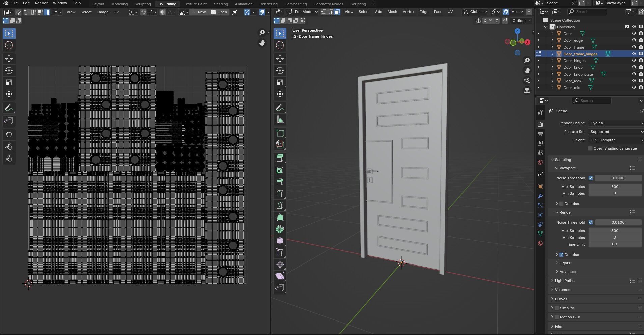Hide the Door_knob object in viewport
The width and height of the screenshot is (644, 335).
634,67
